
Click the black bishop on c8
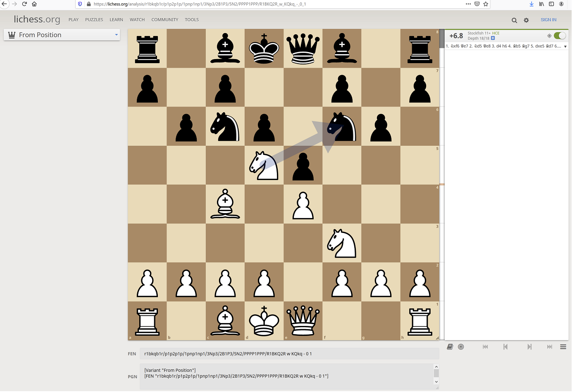point(225,48)
